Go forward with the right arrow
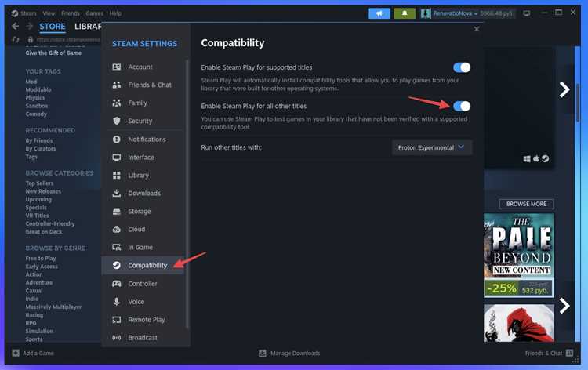The height and width of the screenshot is (370, 588). tap(30, 26)
